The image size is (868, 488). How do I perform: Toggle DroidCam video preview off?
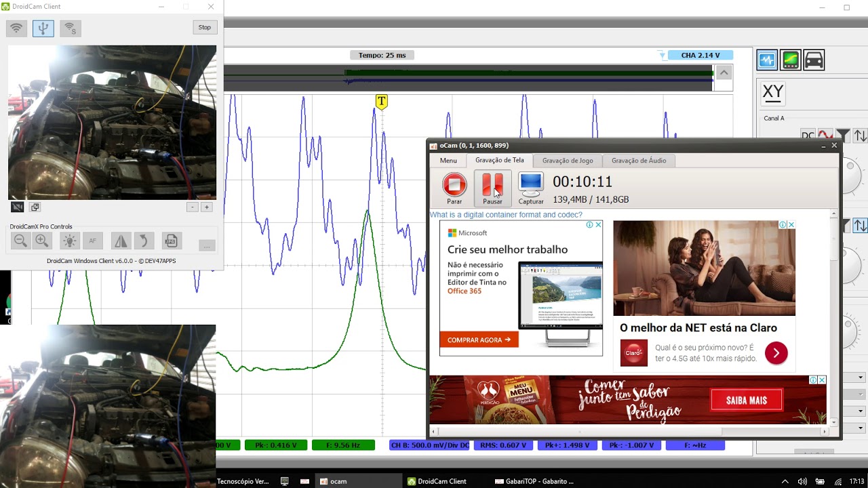coord(18,207)
